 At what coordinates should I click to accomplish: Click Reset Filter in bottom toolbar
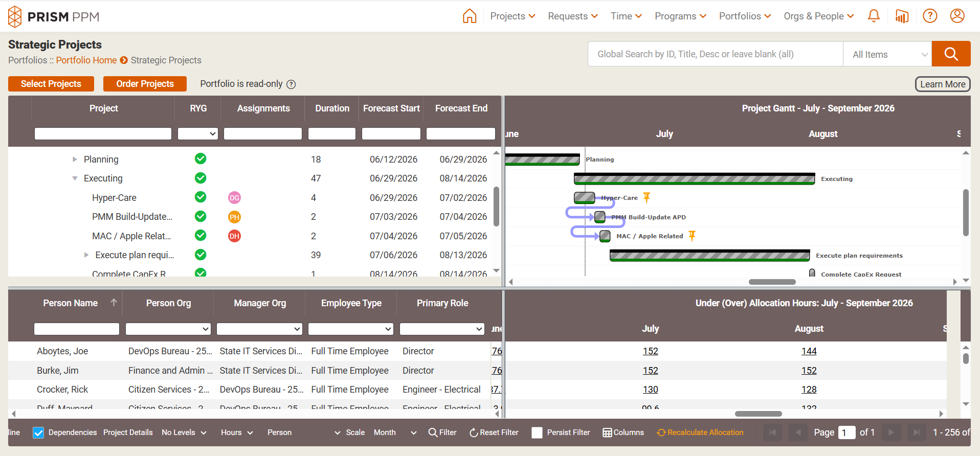click(494, 432)
